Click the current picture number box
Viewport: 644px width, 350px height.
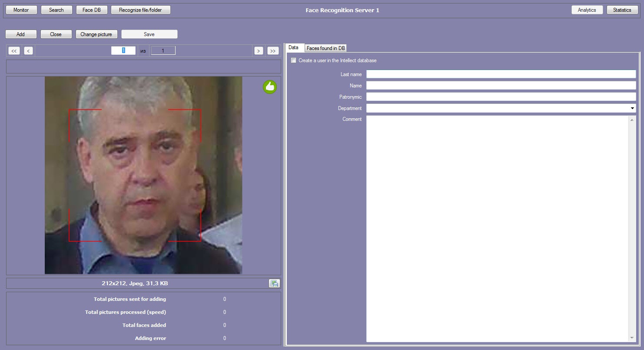click(x=123, y=51)
